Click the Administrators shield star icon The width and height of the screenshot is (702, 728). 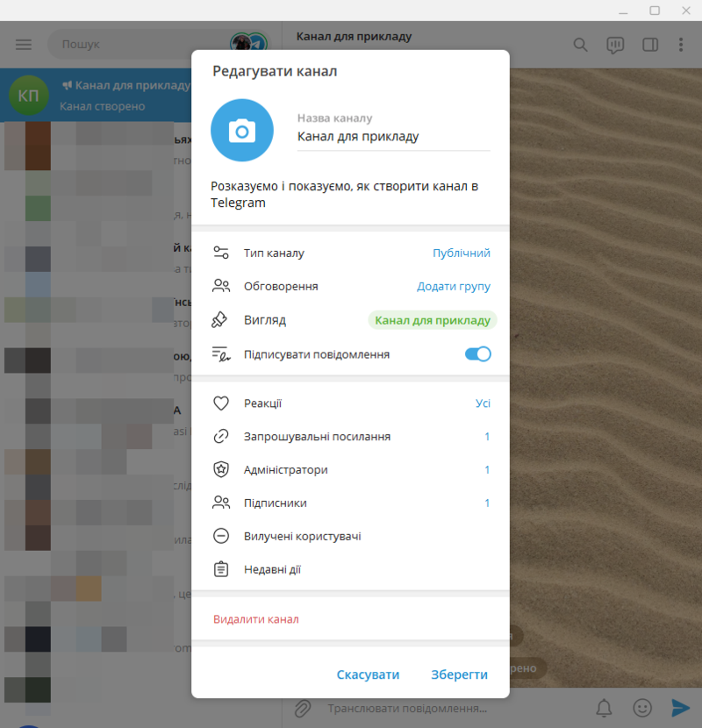220,470
